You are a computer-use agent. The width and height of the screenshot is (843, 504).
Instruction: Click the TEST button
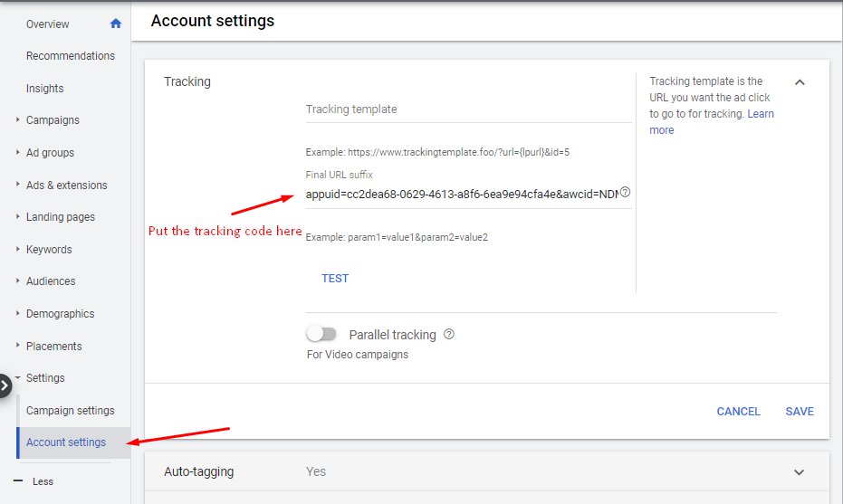(335, 279)
